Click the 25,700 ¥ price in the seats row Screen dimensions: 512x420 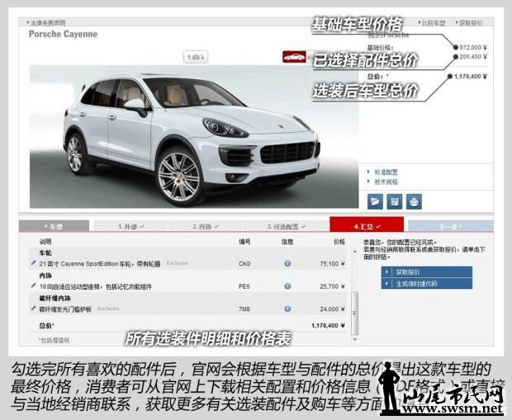pyautogui.click(x=332, y=286)
